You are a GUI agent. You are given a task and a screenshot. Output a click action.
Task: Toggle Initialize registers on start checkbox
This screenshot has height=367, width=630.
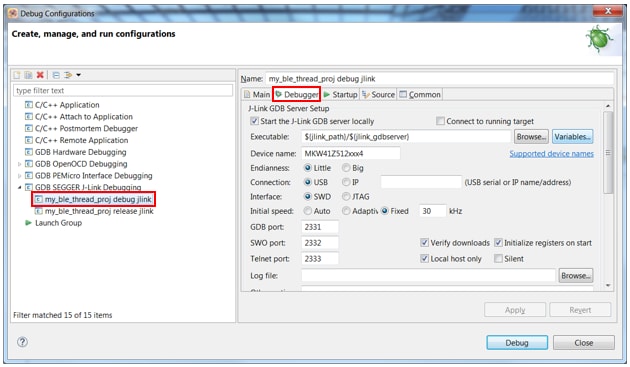click(x=498, y=242)
